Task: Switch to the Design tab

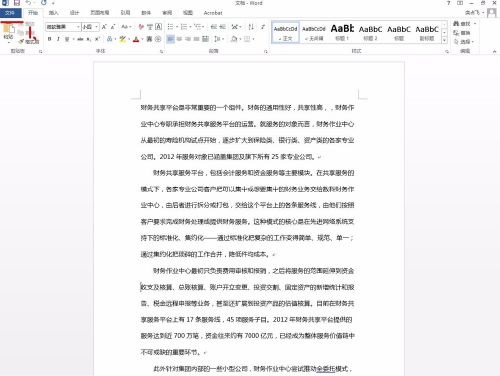Action: tap(74, 13)
